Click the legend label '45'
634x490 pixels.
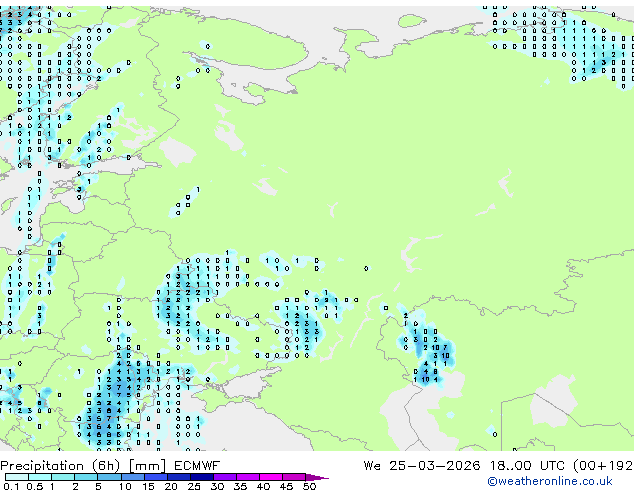[x=286, y=486]
